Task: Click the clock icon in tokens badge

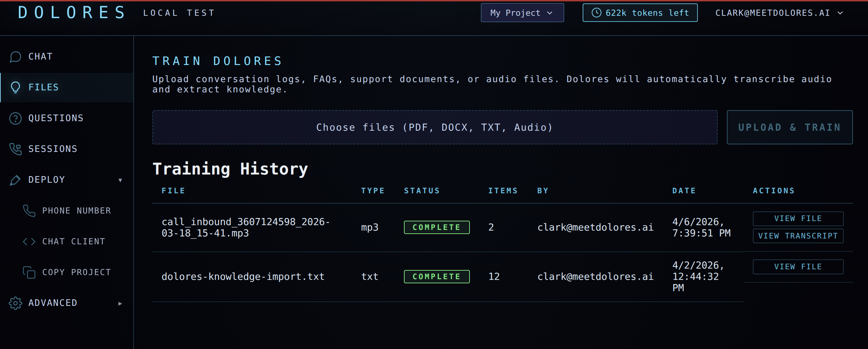Action: tap(596, 13)
